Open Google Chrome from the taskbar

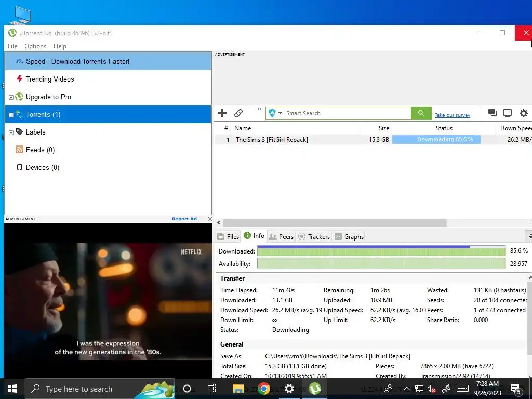pyautogui.click(x=263, y=389)
